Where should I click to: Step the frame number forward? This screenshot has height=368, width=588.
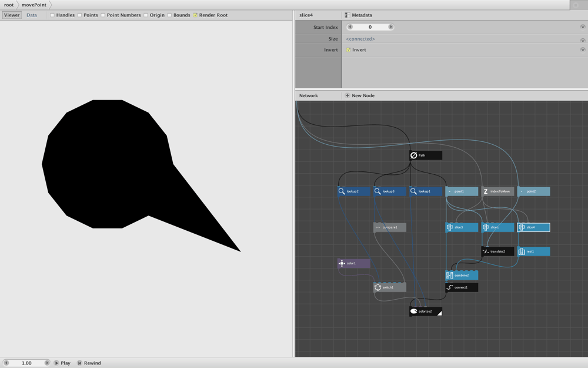[47, 363]
